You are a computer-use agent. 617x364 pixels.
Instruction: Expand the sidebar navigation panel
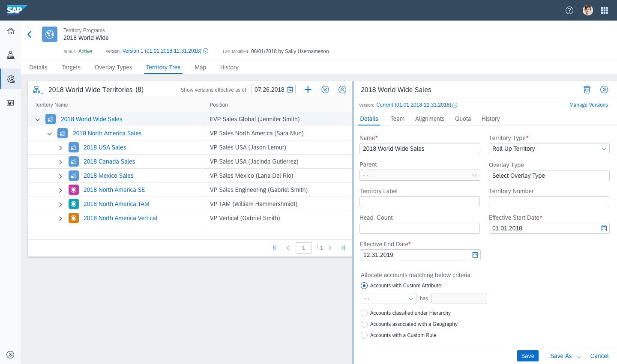click(11, 355)
